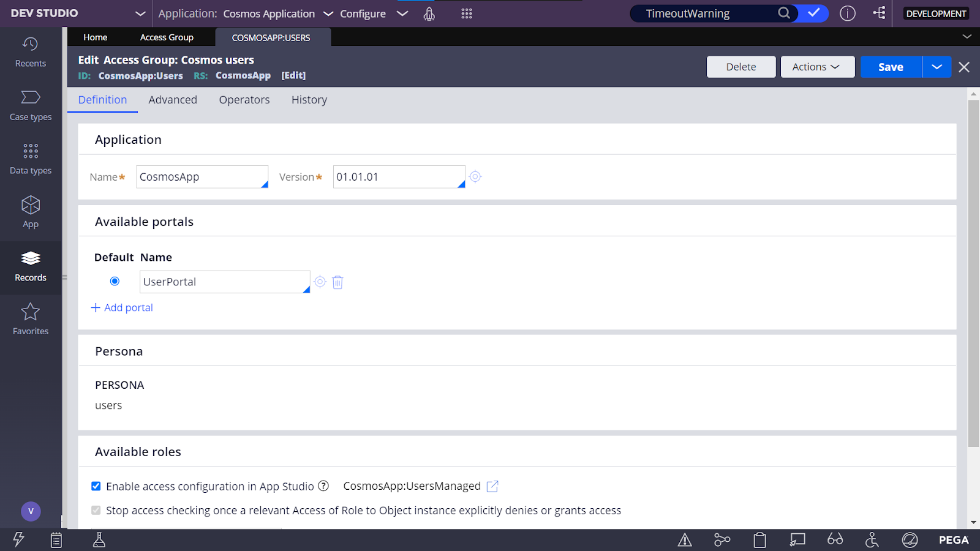This screenshot has width=980, height=551.
Task: Open glasses inspector icon in footer
Action: pyautogui.click(x=835, y=539)
